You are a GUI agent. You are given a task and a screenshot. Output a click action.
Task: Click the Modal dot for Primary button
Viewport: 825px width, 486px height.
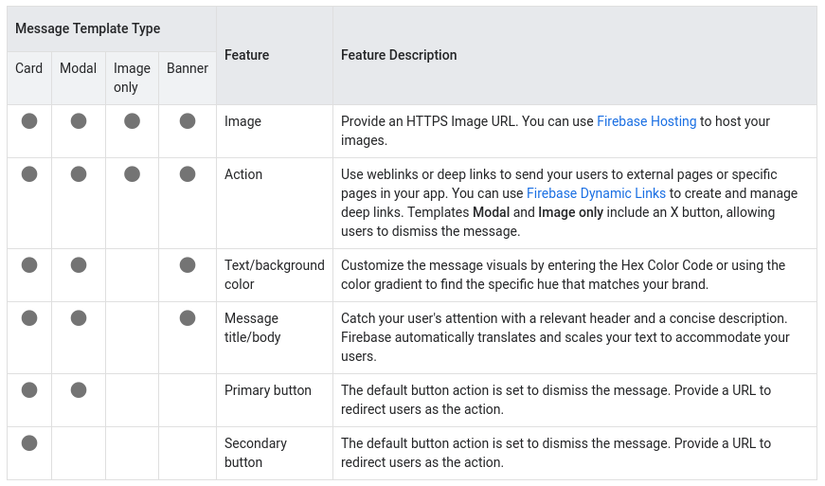[78, 390]
